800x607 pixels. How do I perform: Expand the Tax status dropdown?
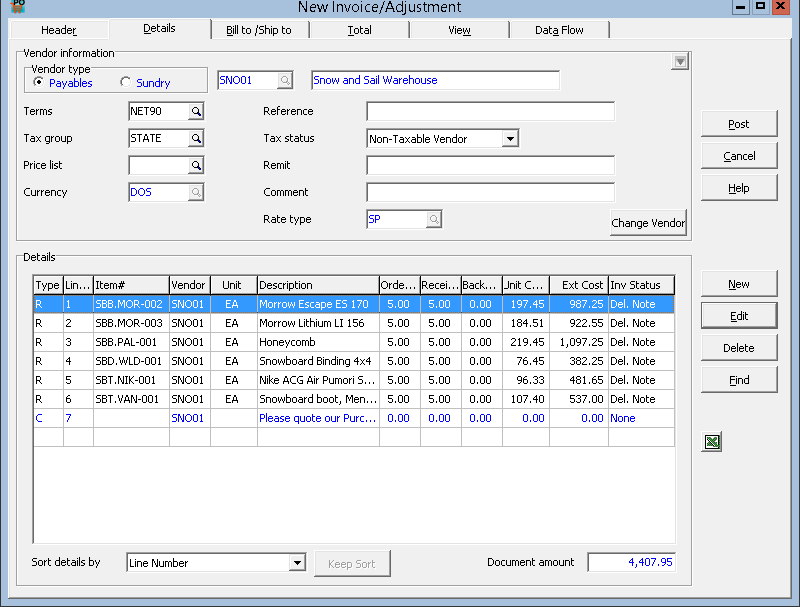click(509, 139)
